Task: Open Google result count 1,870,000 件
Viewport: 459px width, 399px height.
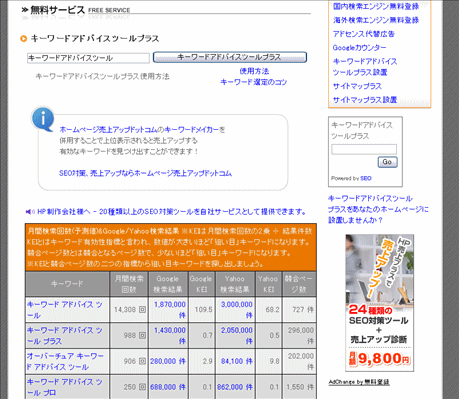Action: (170, 310)
